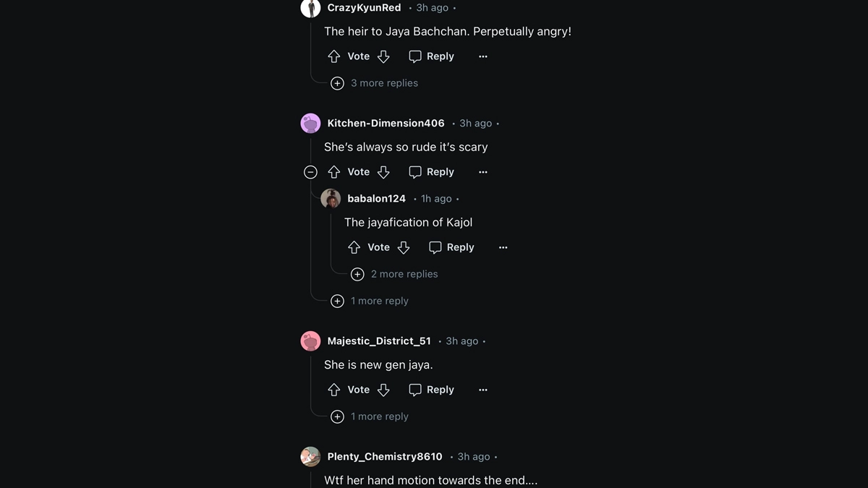Upvote the Majestic_District_51 comment
Image resolution: width=868 pixels, height=488 pixels.
pos(334,390)
